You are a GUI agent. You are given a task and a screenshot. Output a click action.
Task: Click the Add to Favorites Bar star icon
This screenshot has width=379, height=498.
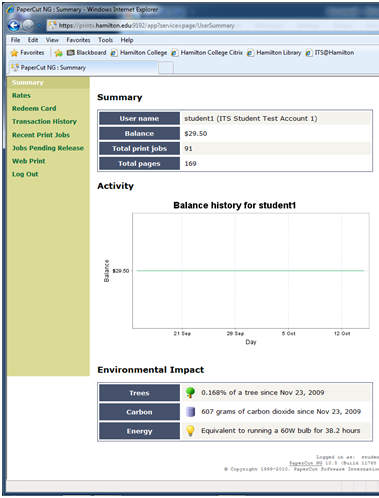point(59,53)
